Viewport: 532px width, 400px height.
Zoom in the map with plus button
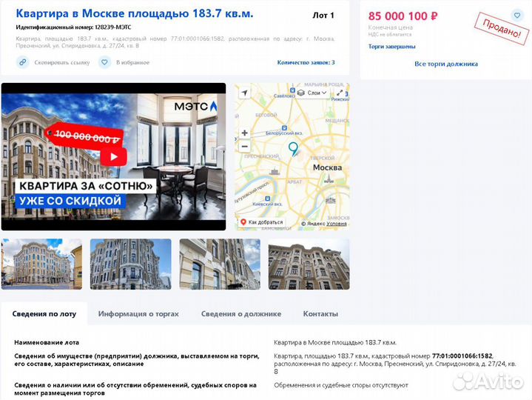pos(245,133)
